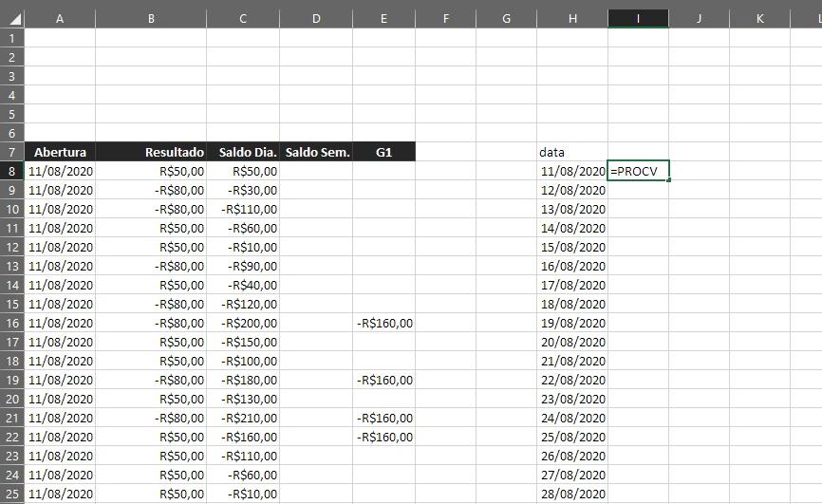The width and height of the screenshot is (822, 504).
Task: Click the -R$200,00 Saldo Dia. cell
Action: pos(243,323)
